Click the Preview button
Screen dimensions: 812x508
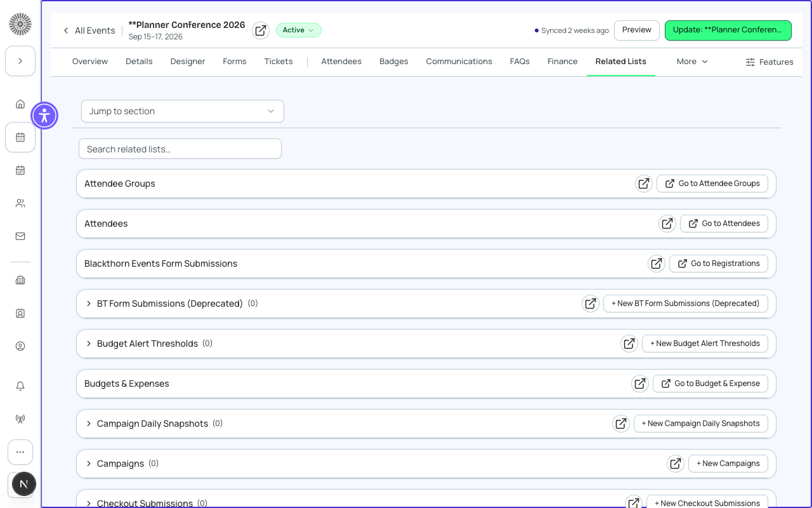tap(637, 30)
